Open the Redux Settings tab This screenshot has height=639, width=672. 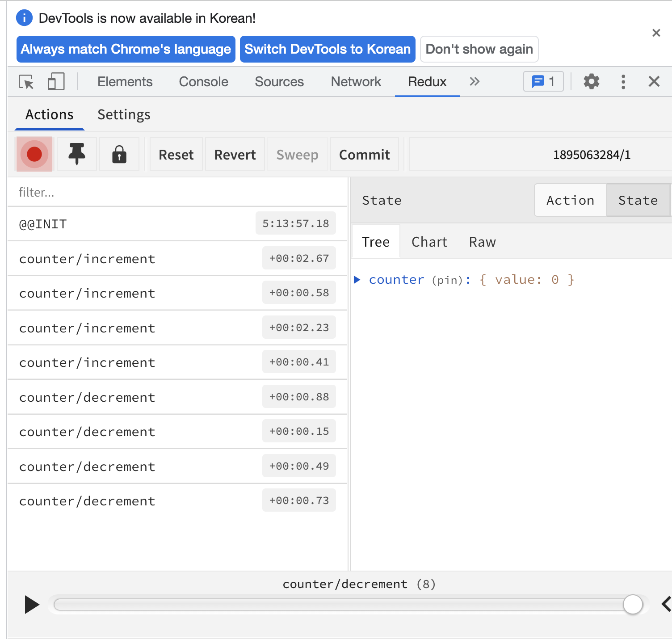click(x=124, y=115)
